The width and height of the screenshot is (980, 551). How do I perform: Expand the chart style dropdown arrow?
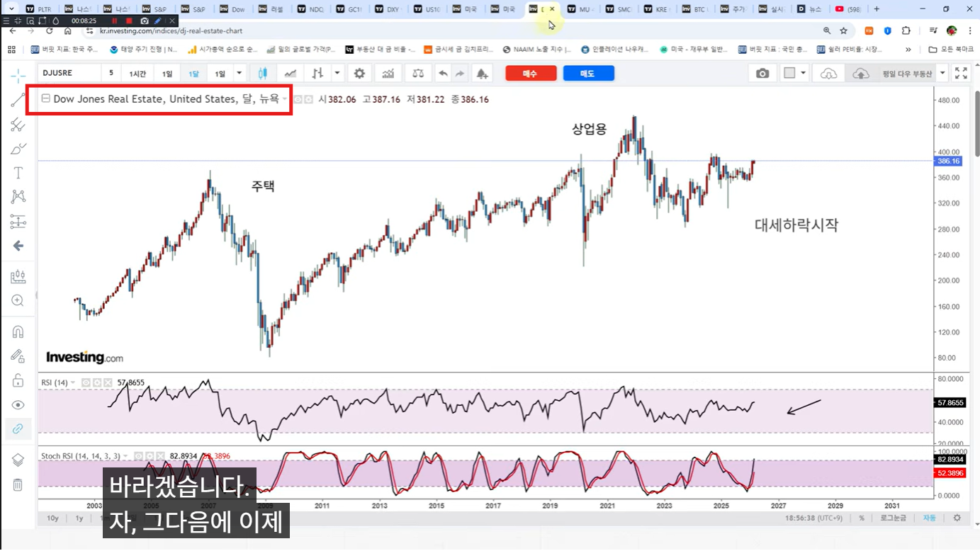(x=337, y=73)
